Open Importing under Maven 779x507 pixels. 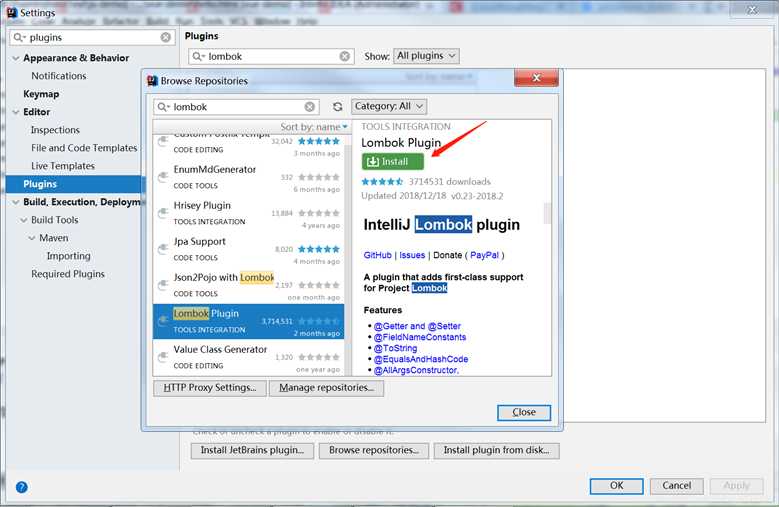pos(69,256)
